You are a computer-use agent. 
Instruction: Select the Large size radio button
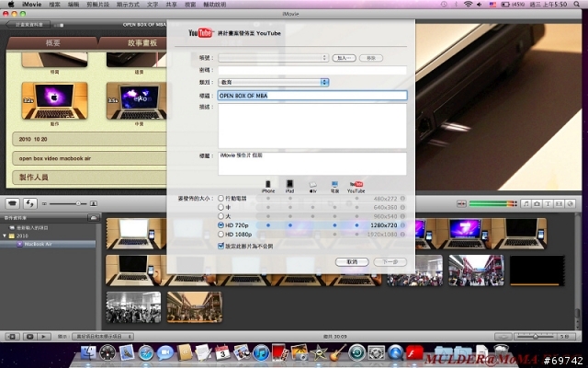(x=220, y=216)
